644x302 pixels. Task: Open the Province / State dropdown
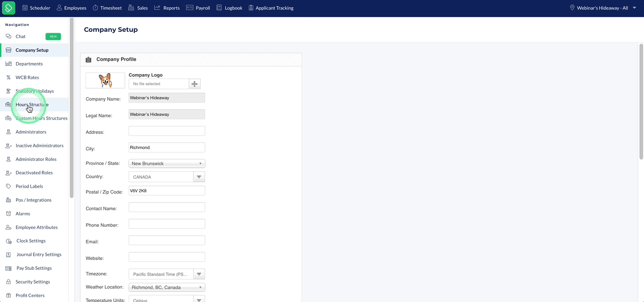pyautogui.click(x=167, y=164)
